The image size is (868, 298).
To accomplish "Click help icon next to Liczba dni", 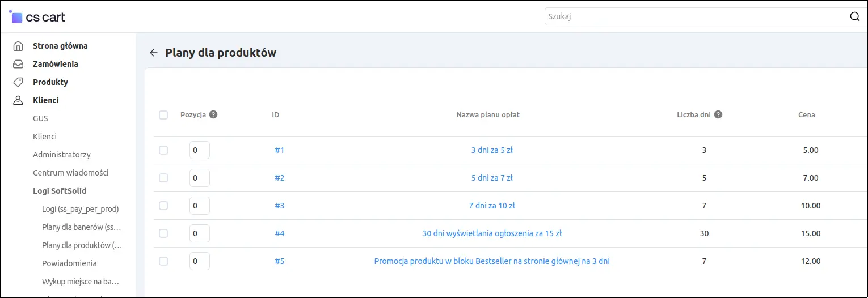I will pyautogui.click(x=718, y=114).
